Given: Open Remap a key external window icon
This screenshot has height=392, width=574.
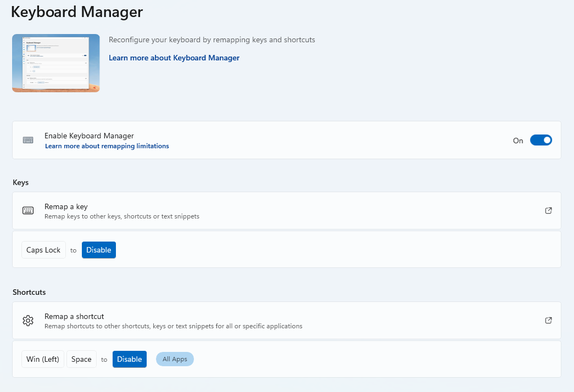Looking at the screenshot, I should (x=548, y=210).
